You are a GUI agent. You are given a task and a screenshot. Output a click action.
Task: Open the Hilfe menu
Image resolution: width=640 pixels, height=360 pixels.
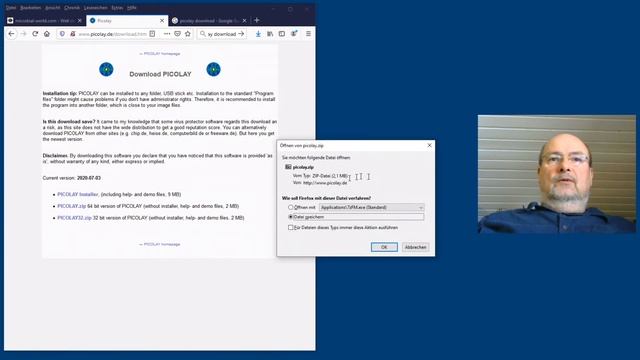[131, 8]
